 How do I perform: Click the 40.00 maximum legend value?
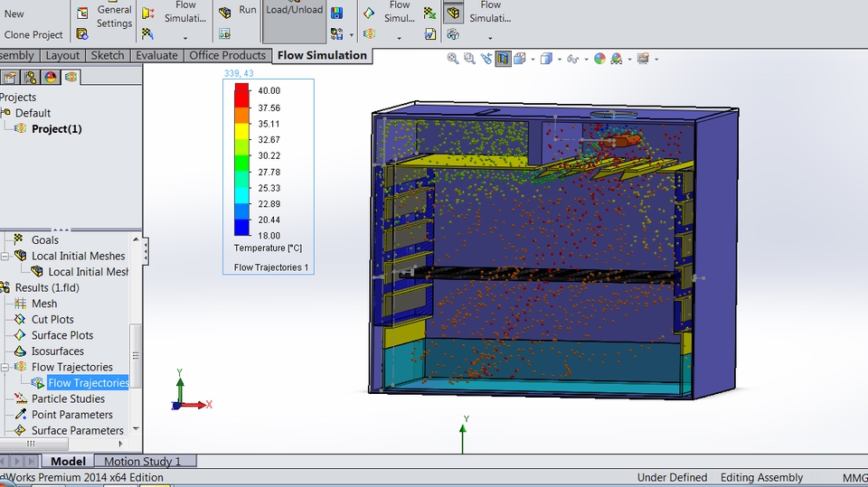[x=269, y=90]
